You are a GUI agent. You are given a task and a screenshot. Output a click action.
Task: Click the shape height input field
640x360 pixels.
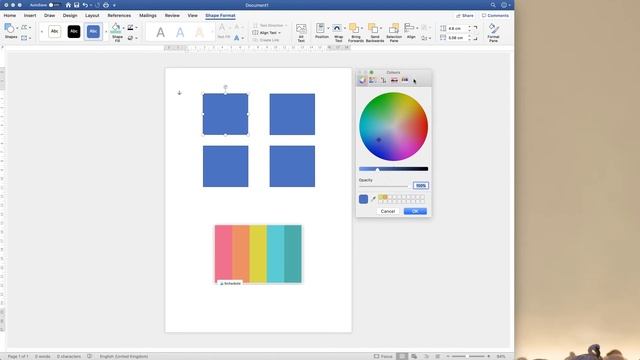458,28
